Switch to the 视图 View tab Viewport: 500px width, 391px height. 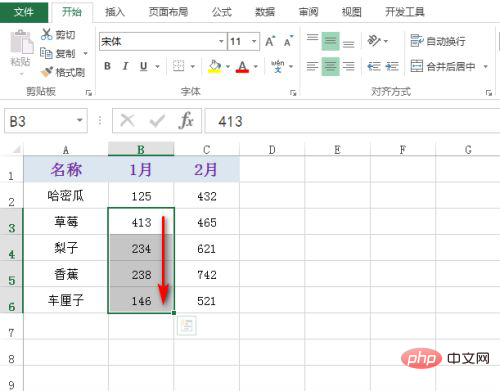coord(352,12)
